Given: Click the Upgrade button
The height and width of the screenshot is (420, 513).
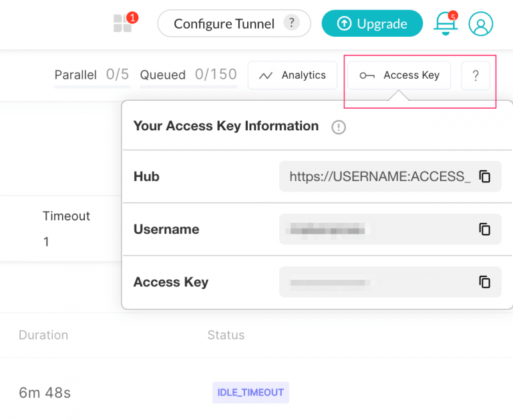Looking at the screenshot, I should [372, 23].
